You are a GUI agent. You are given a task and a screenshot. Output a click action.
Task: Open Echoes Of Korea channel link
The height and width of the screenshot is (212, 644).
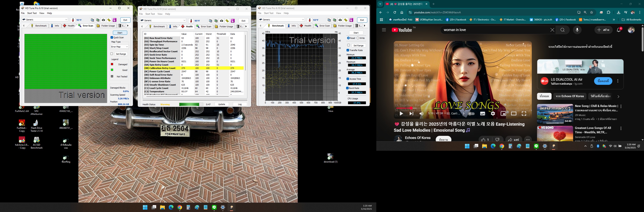pos(417,138)
